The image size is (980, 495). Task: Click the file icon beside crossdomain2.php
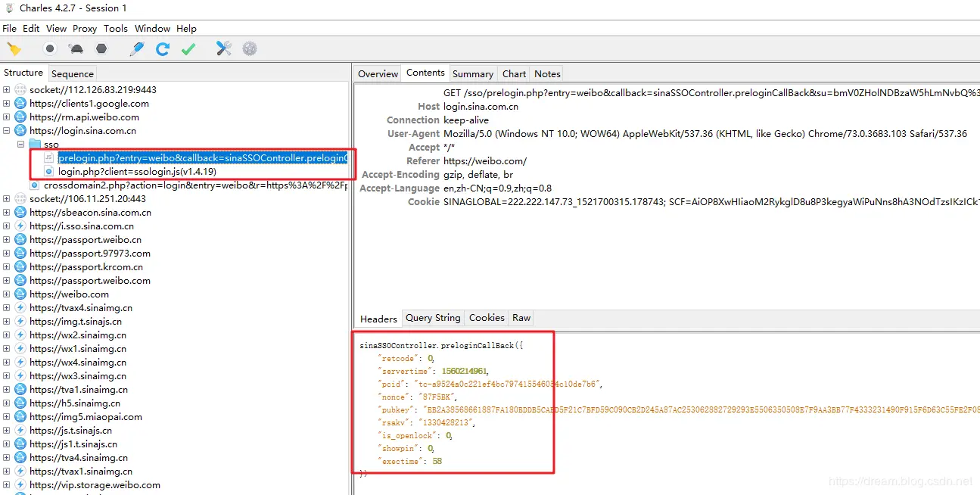[35, 185]
